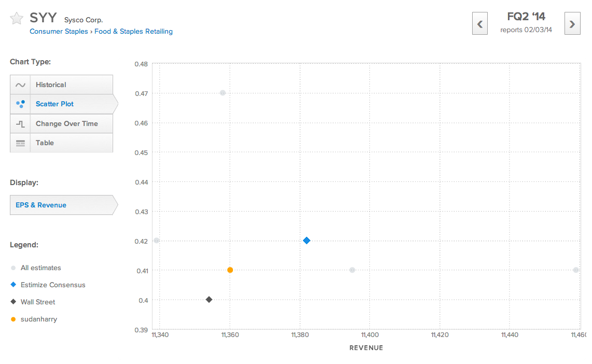The image size is (592, 364).
Task: Click the 0.48 y-axis tick label
Action: (x=141, y=64)
